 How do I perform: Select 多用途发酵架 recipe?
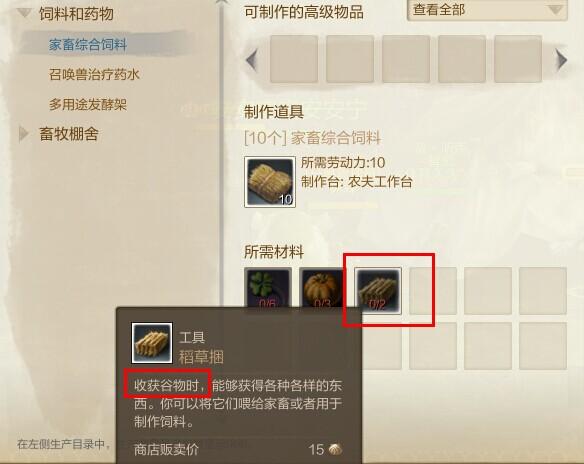[x=88, y=104]
